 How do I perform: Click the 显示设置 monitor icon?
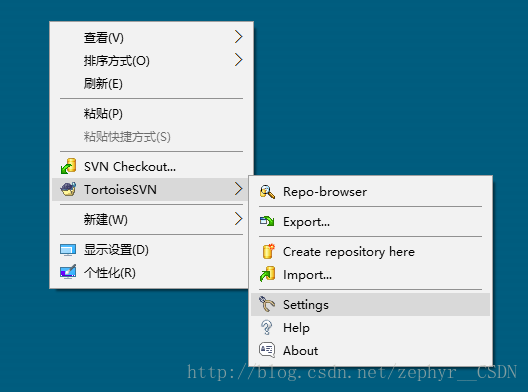pyautogui.click(x=68, y=250)
